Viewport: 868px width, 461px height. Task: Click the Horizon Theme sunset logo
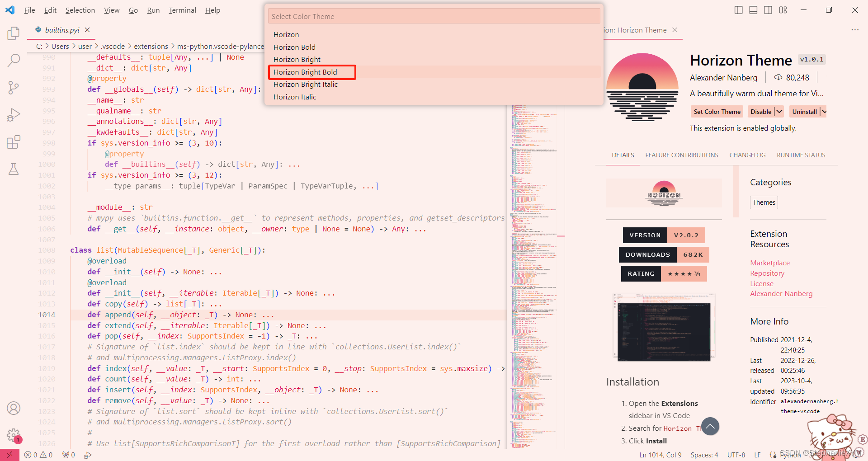[642, 87]
